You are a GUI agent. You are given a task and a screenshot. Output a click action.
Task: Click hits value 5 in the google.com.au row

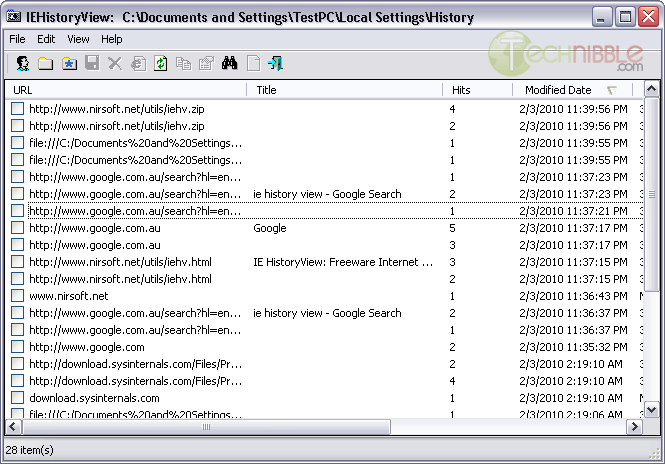(452, 228)
